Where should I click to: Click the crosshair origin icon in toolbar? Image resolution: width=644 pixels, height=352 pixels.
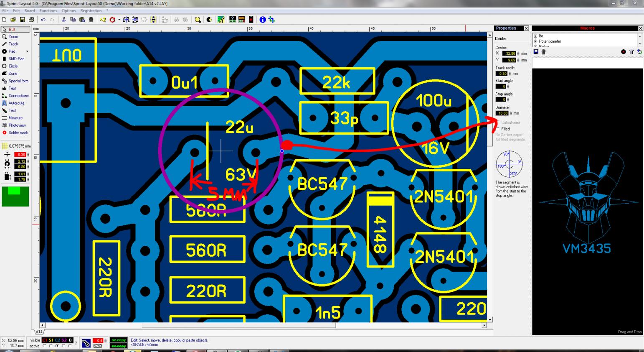click(x=271, y=20)
